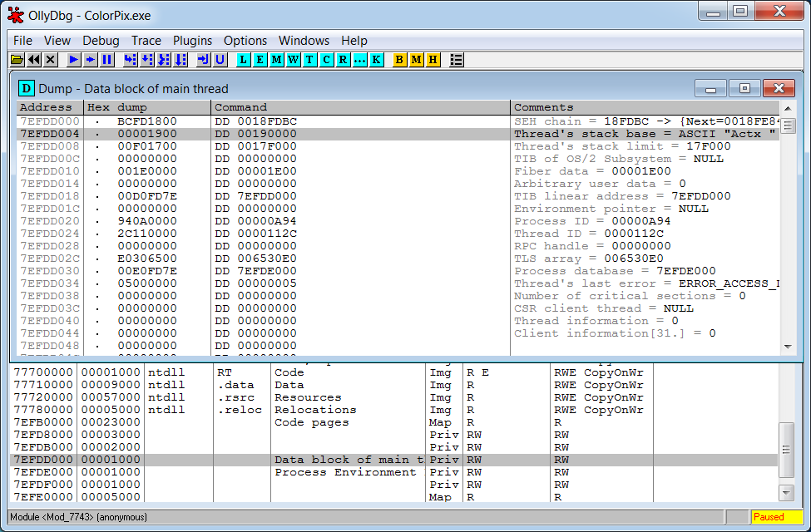This screenshot has width=811, height=532.
Task: Click the Restart program rewind icon
Action: point(34,60)
